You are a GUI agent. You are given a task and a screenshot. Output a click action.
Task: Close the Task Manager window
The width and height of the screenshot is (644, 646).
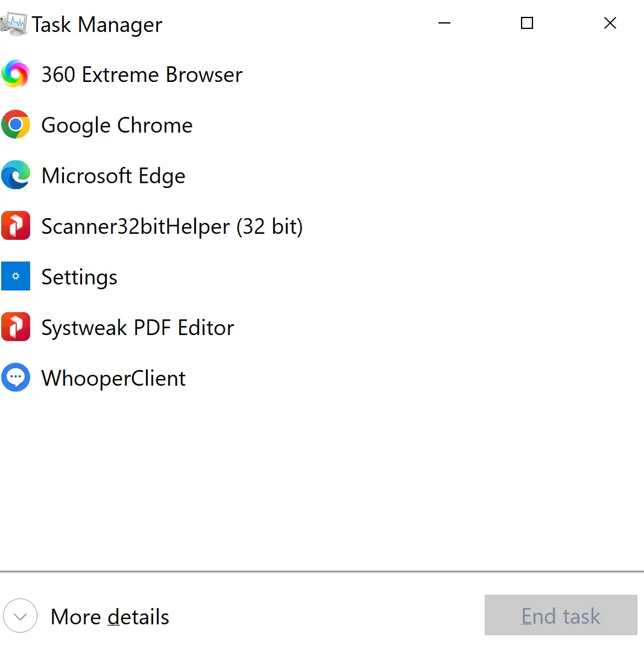click(x=610, y=23)
